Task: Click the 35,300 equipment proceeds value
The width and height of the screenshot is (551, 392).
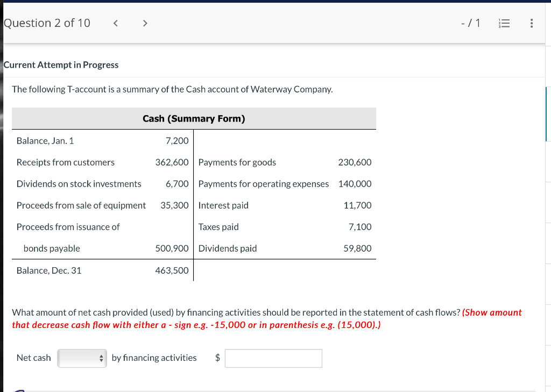Action: coord(175,205)
